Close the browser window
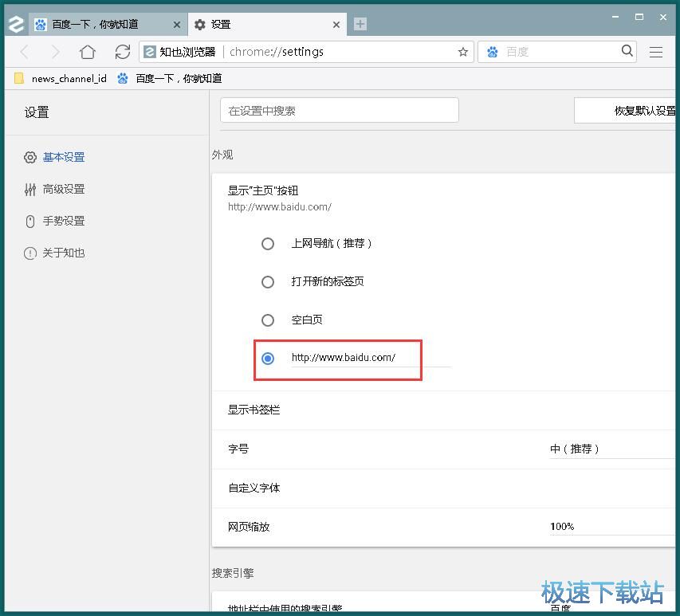This screenshot has height=616, width=680. (x=663, y=17)
